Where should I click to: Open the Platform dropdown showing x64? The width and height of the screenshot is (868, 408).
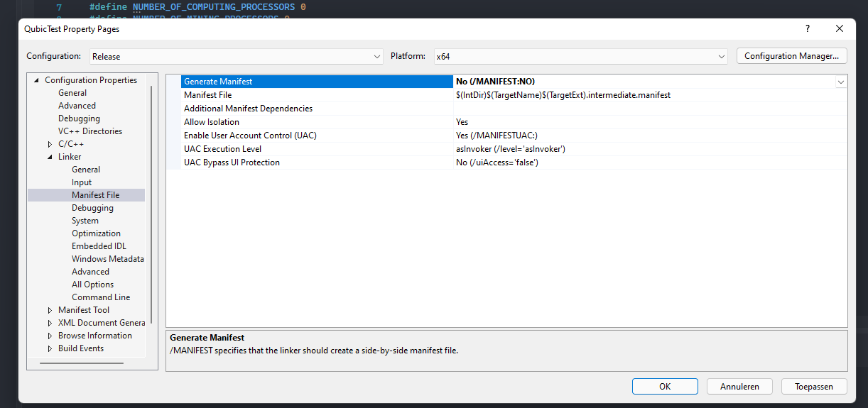point(581,56)
